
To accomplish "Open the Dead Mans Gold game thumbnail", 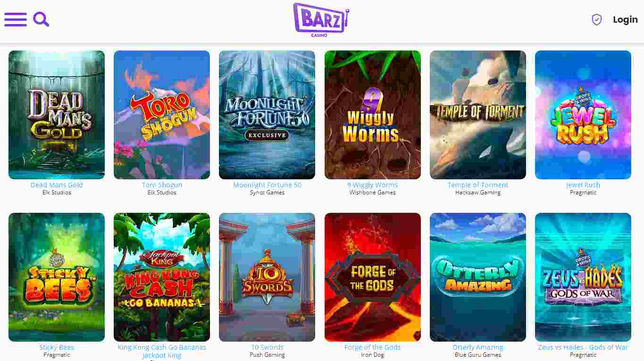I will [57, 115].
